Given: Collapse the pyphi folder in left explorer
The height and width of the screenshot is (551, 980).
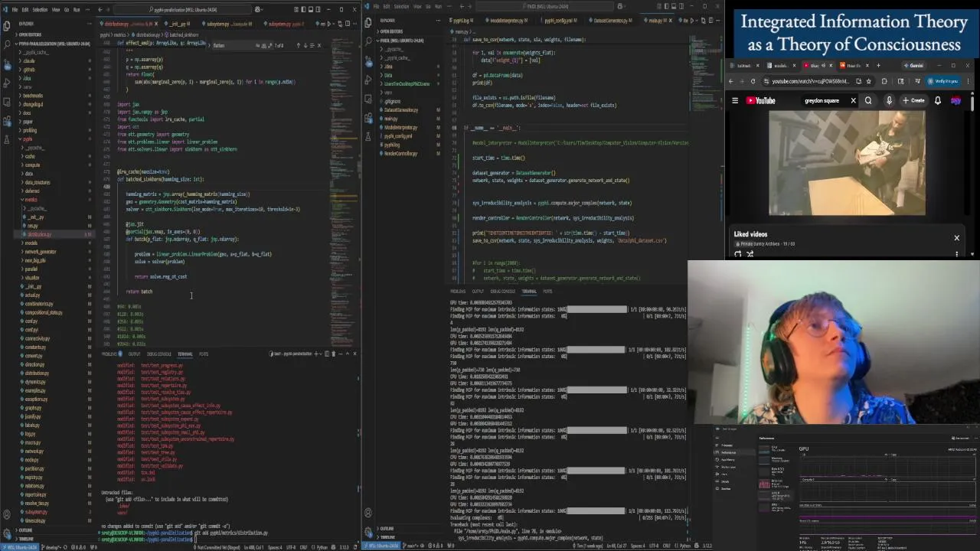Looking at the screenshot, I should [x=27, y=139].
